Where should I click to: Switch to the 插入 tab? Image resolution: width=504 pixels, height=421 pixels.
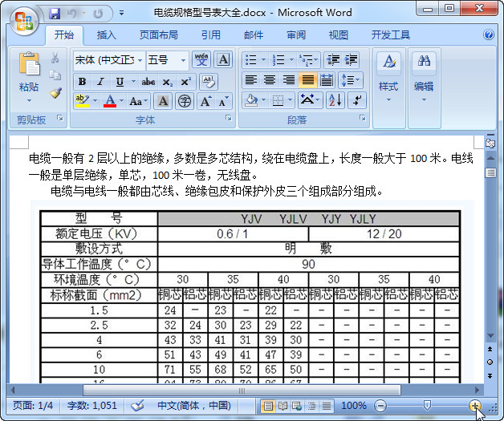[x=107, y=34]
